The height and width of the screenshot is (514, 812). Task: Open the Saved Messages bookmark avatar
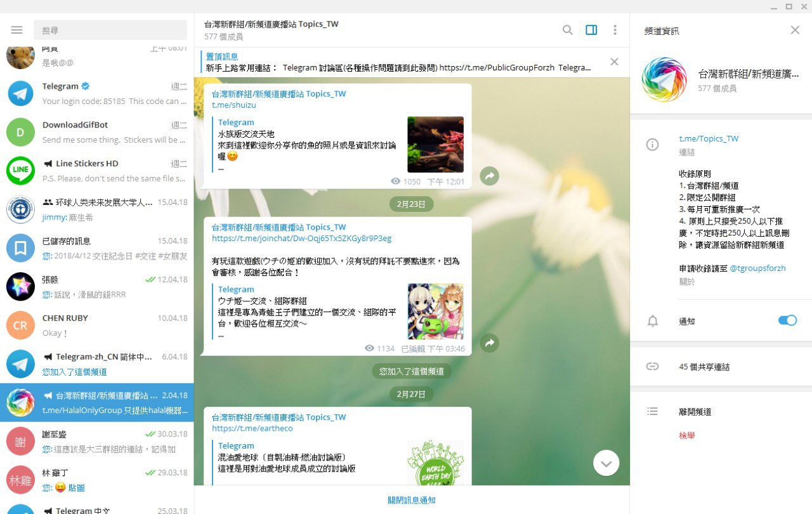(20, 248)
